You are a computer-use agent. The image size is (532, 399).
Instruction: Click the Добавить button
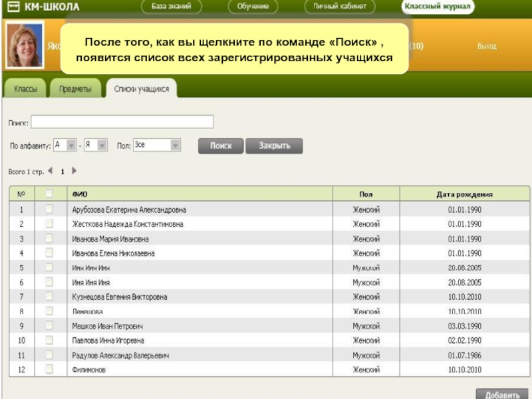pyautogui.click(x=502, y=394)
